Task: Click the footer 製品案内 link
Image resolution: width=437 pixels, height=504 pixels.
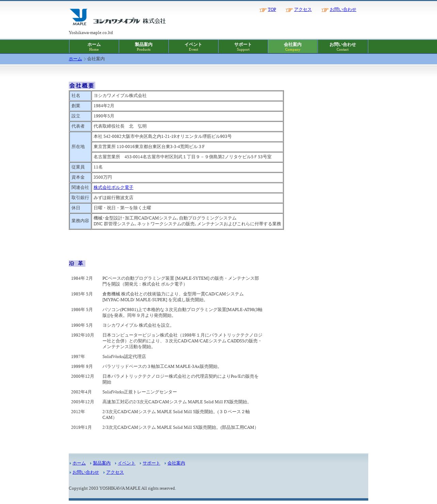Action: click(x=102, y=463)
